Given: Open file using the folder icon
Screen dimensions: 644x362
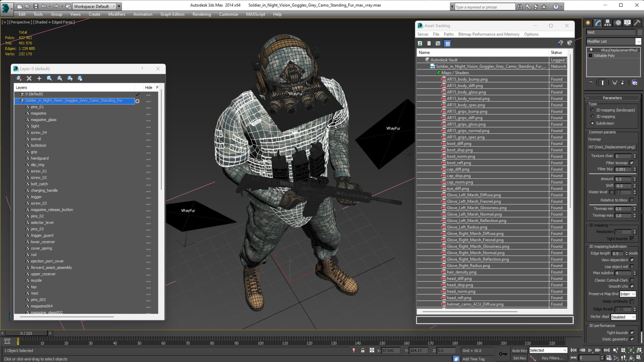Looking at the screenshot, I should point(28,6).
